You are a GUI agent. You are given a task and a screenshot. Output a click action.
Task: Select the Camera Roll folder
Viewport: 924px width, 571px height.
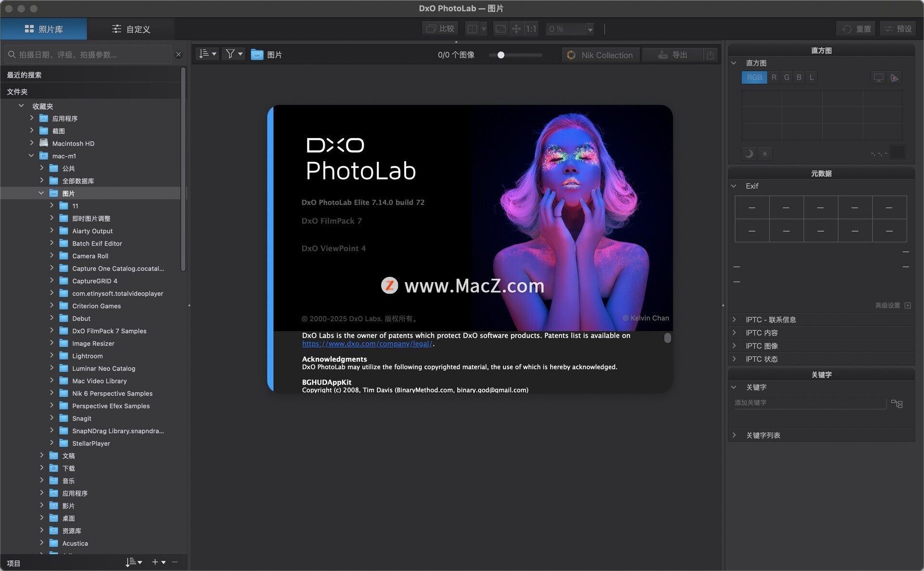[x=90, y=256]
